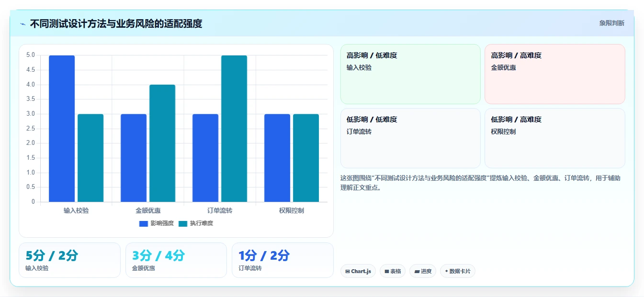644x297 pixels.
Task: Click the 输入校验 执行难度 teal bar
Action: click(x=90, y=158)
